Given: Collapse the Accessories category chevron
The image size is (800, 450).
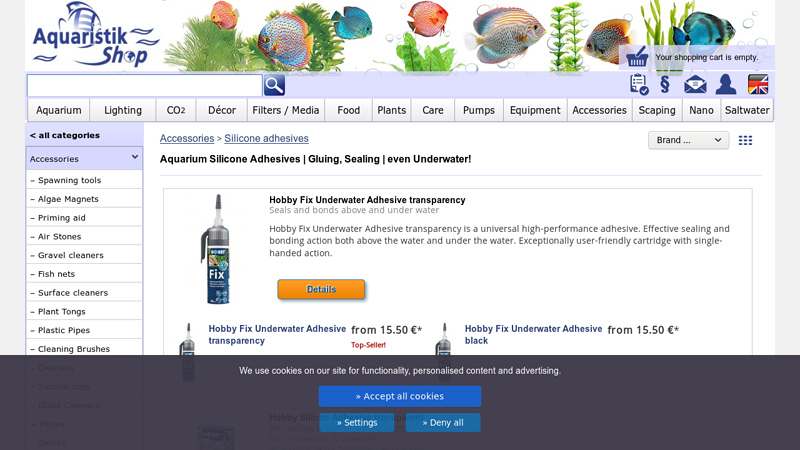Looking at the screenshot, I should (135, 157).
